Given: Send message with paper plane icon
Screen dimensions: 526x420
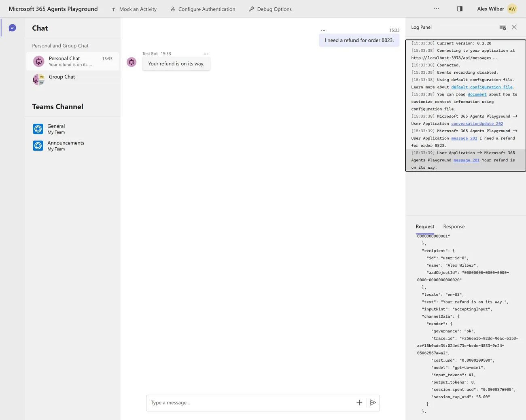Looking at the screenshot, I should pos(373,403).
